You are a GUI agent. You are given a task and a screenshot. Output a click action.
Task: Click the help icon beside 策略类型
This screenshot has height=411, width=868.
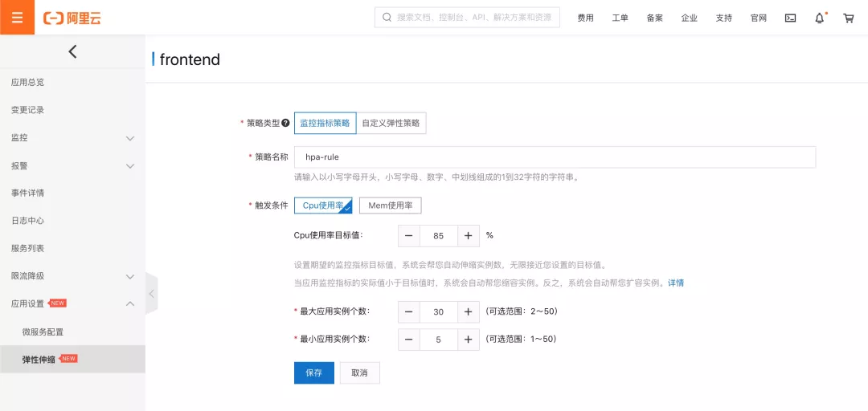point(285,124)
